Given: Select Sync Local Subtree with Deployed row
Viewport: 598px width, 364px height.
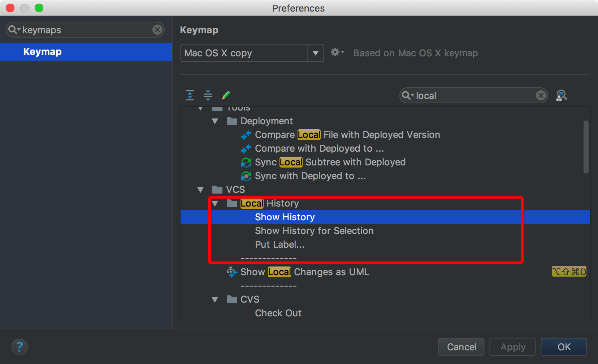Looking at the screenshot, I should pos(385,162).
